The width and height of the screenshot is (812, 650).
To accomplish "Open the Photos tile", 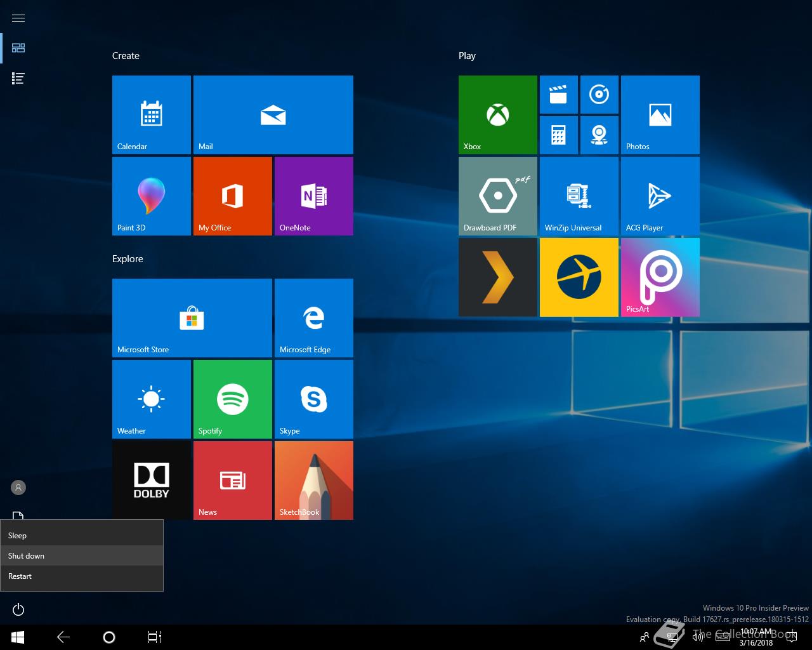I will (x=660, y=115).
